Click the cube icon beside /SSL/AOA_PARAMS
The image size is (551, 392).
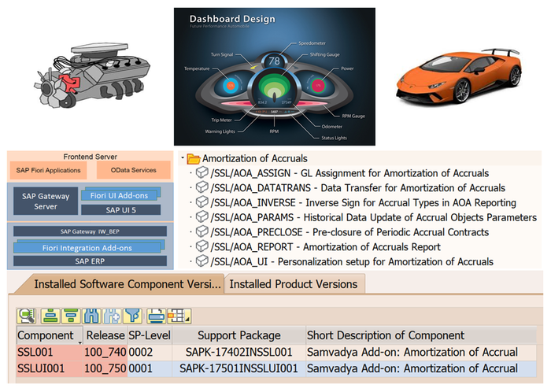202,216
